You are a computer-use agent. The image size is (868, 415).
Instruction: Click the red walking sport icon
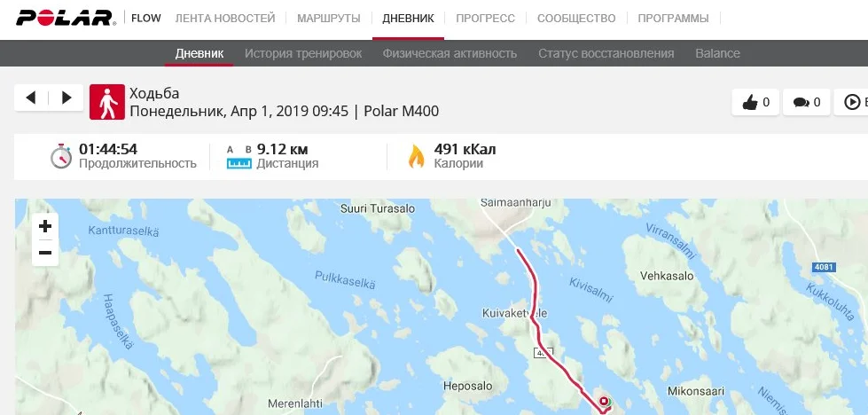107,102
